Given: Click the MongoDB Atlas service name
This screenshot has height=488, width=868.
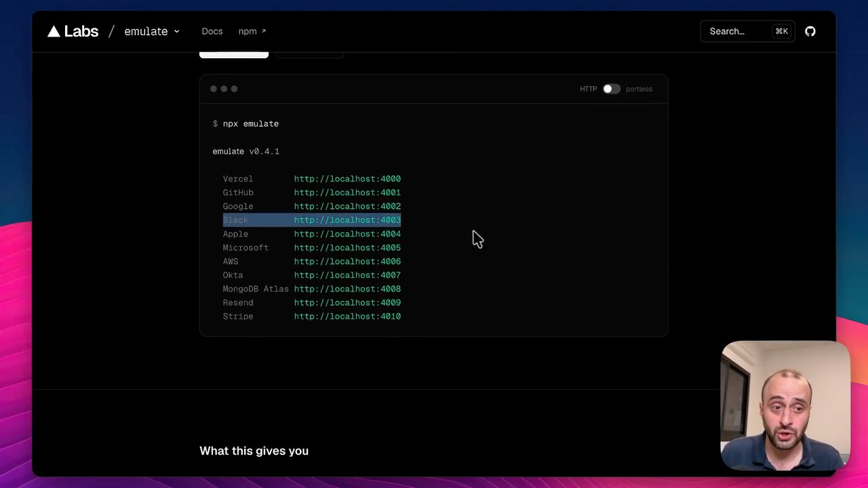Looking at the screenshot, I should click(x=256, y=289).
